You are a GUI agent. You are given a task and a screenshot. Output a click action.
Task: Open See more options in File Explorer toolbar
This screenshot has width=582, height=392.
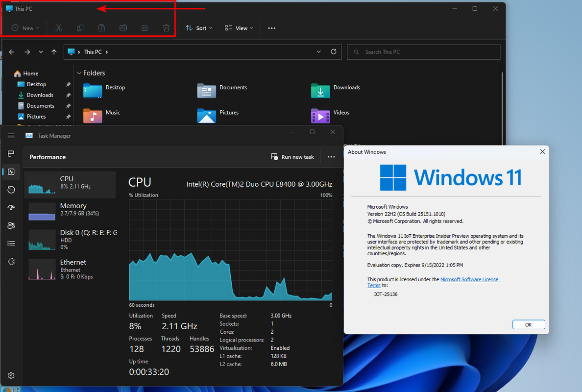pyautogui.click(x=272, y=28)
